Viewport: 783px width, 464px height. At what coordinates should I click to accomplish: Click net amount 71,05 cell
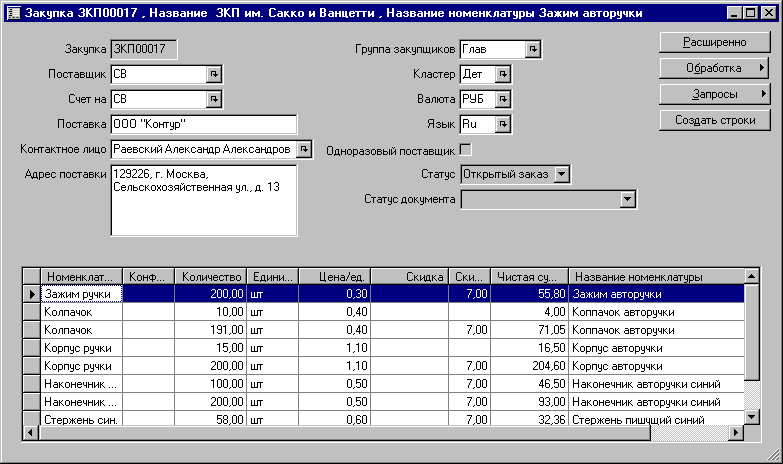click(529, 330)
